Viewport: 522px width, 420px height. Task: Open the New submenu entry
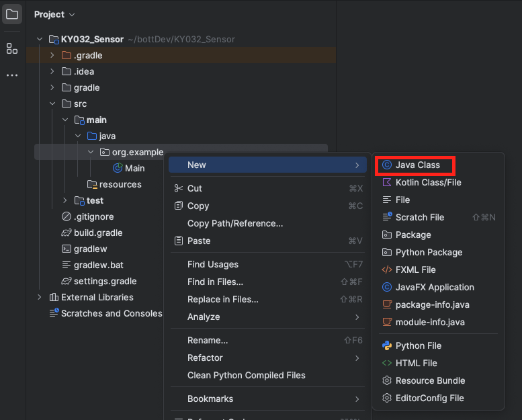point(267,165)
